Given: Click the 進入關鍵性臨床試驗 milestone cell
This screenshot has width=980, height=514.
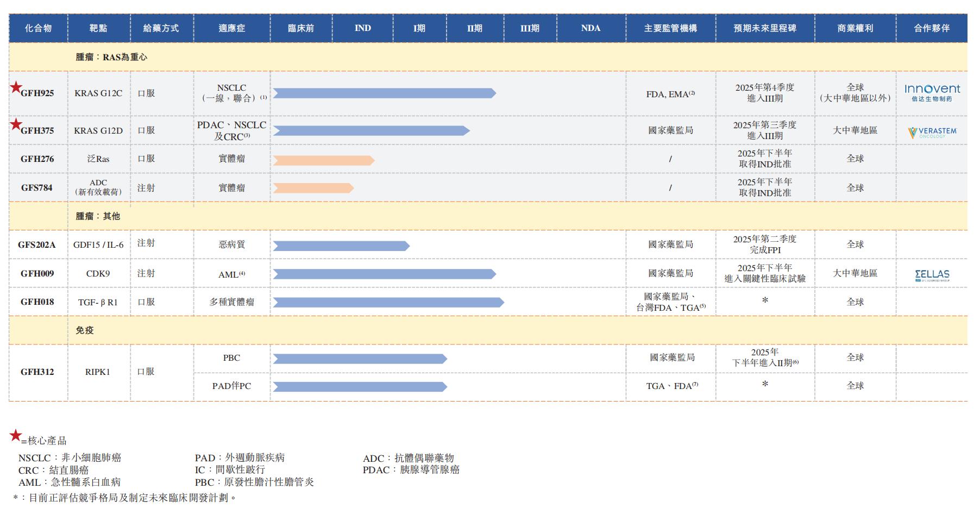Looking at the screenshot, I should point(765,273).
